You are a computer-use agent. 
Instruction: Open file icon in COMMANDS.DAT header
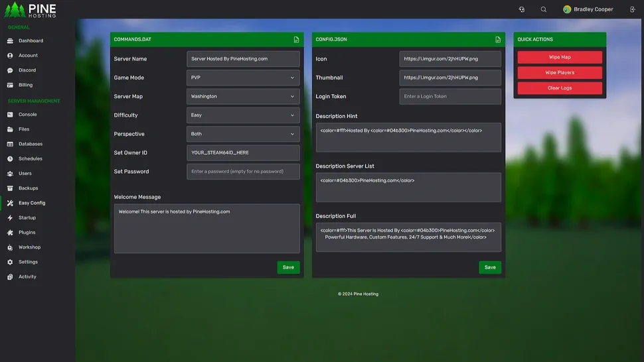point(296,39)
